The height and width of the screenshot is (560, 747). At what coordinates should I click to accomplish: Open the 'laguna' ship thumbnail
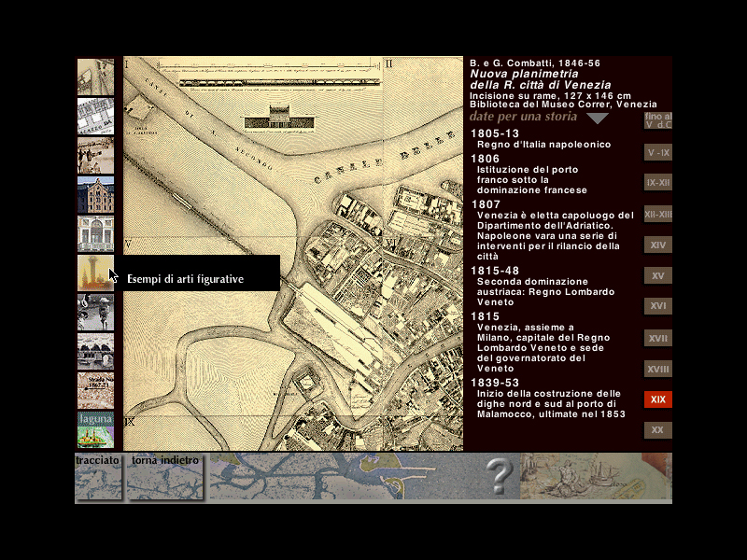[96, 429]
